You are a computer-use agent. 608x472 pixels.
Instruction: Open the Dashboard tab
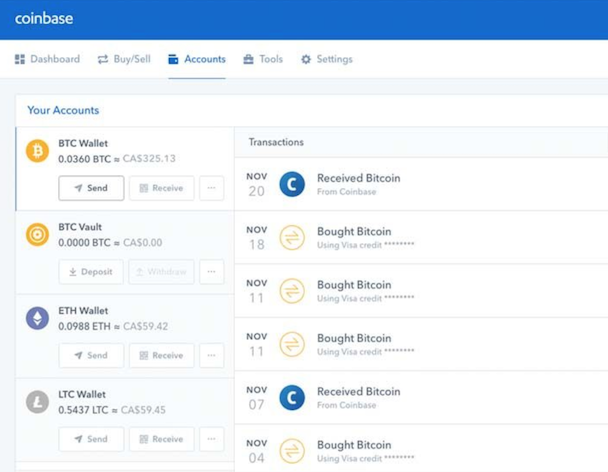47,59
